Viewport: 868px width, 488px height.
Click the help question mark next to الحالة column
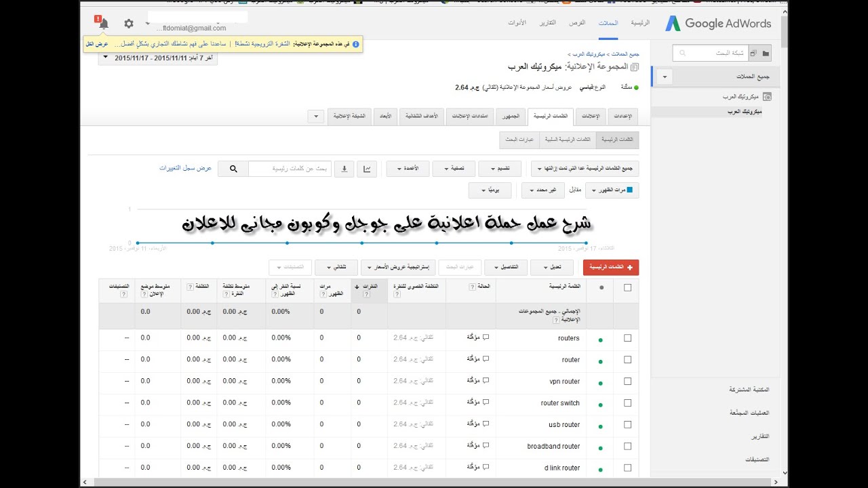(472, 287)
